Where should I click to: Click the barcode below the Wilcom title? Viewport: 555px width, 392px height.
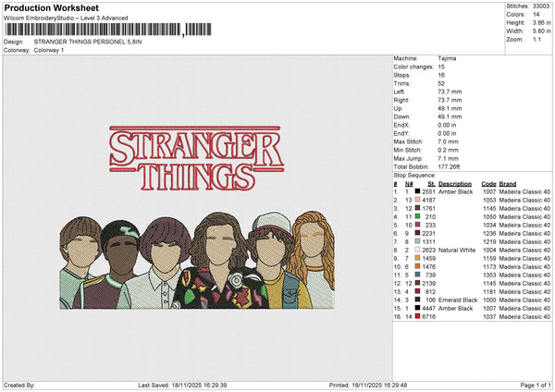108,30
